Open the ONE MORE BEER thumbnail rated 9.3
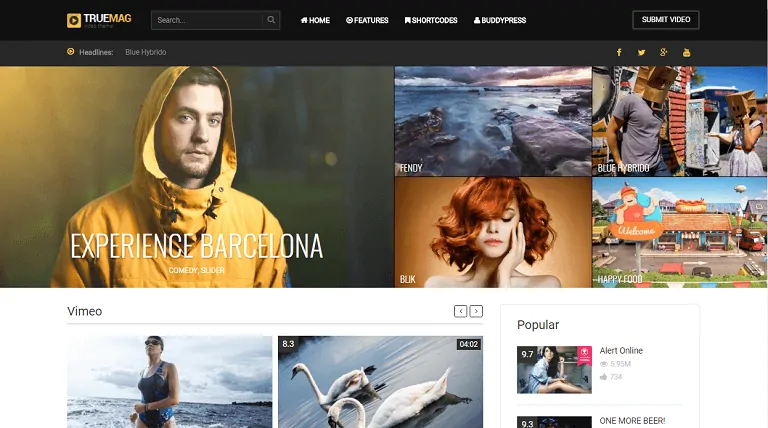The height and width of the screenshot is (428, 768). click(554, 422)
